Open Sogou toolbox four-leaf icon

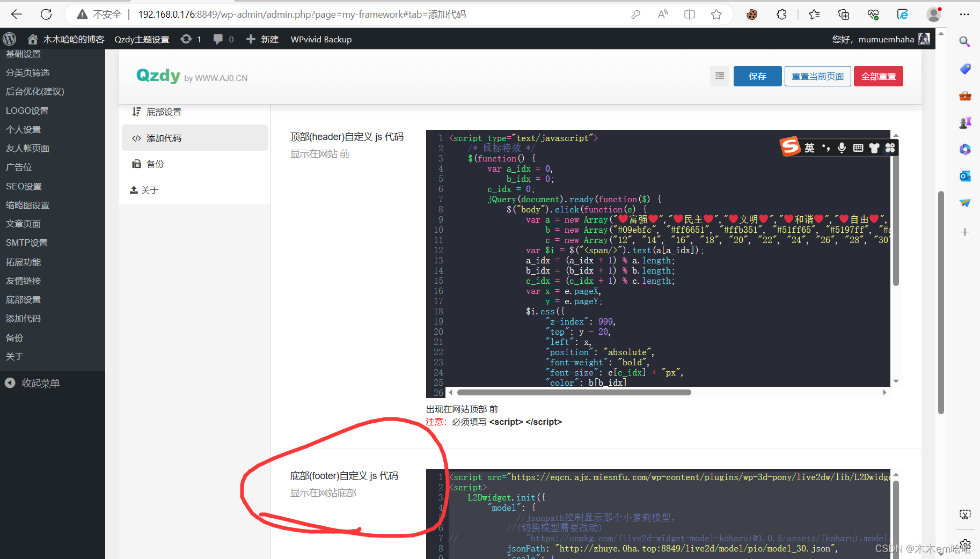(x=890, y=148)
